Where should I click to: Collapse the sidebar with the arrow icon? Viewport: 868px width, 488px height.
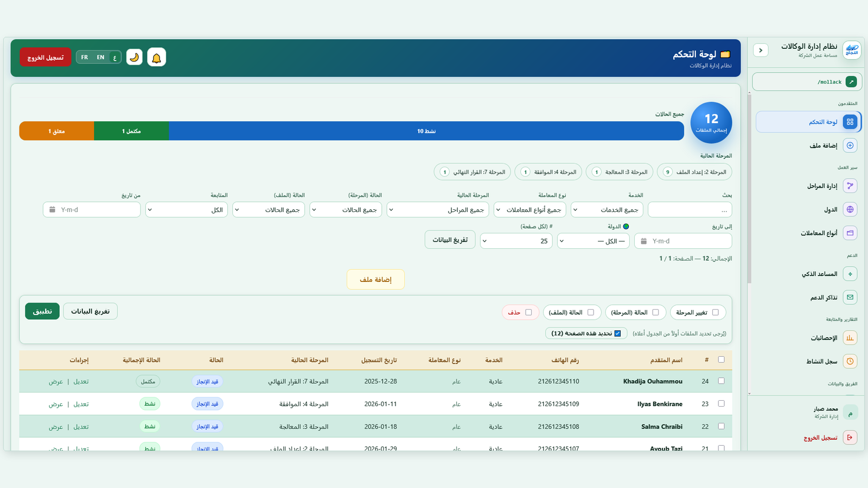tap(761, 50)
